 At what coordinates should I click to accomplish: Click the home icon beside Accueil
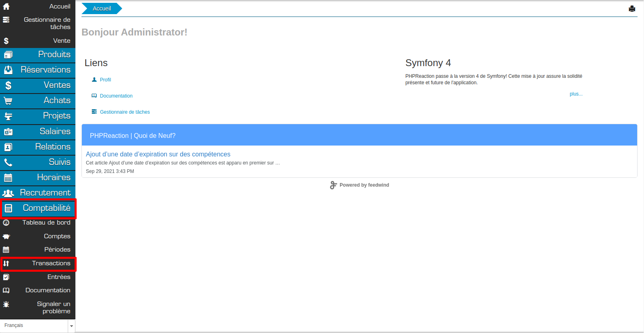[x=6, y=6]
